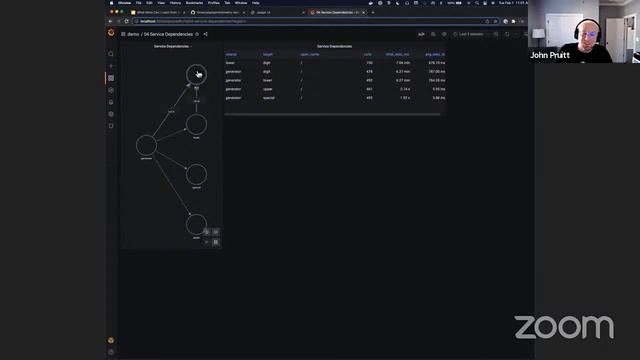This screenshot has width=640, height=360.
Task: Open the History menu in menu bar
Action: [x=175, y=3]
